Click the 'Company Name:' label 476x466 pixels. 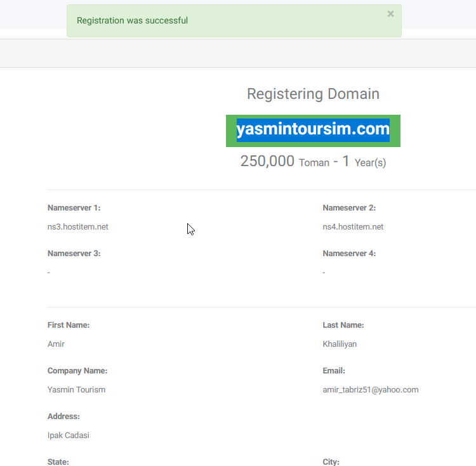[77, 371]
